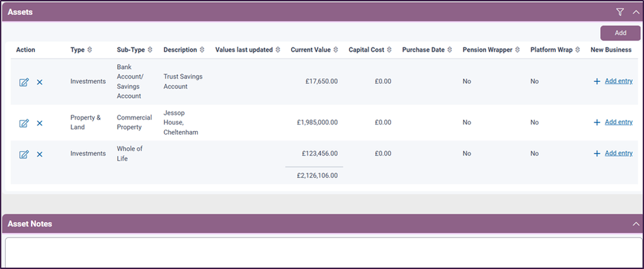Viewport: 644px width, 269px height.
Task: Click the Add asset button
Action: click(x=620, y=33)
